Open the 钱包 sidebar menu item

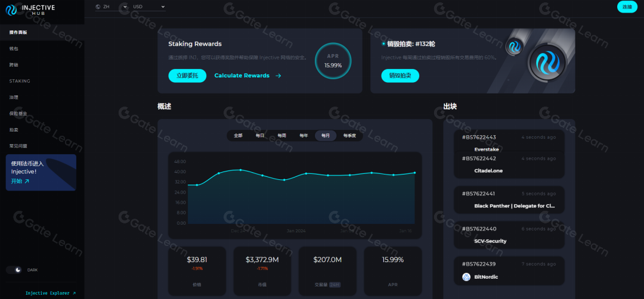(x=14, y=48)
